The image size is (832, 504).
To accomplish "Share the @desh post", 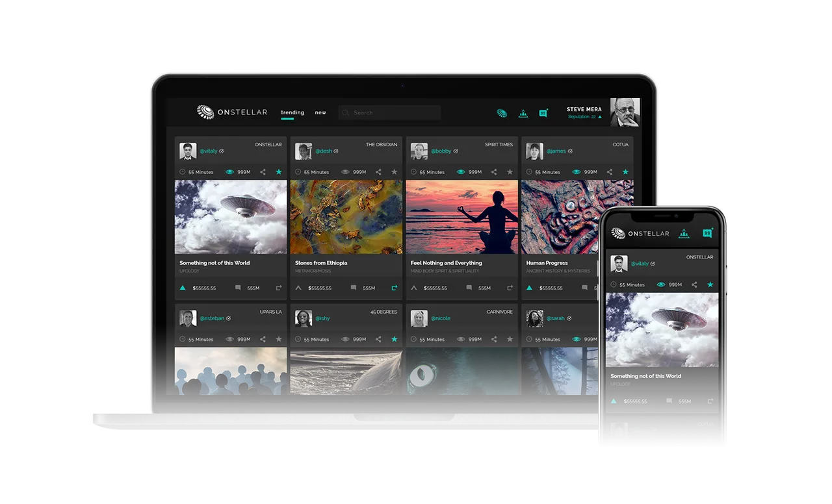I will (x=378, y=172).
